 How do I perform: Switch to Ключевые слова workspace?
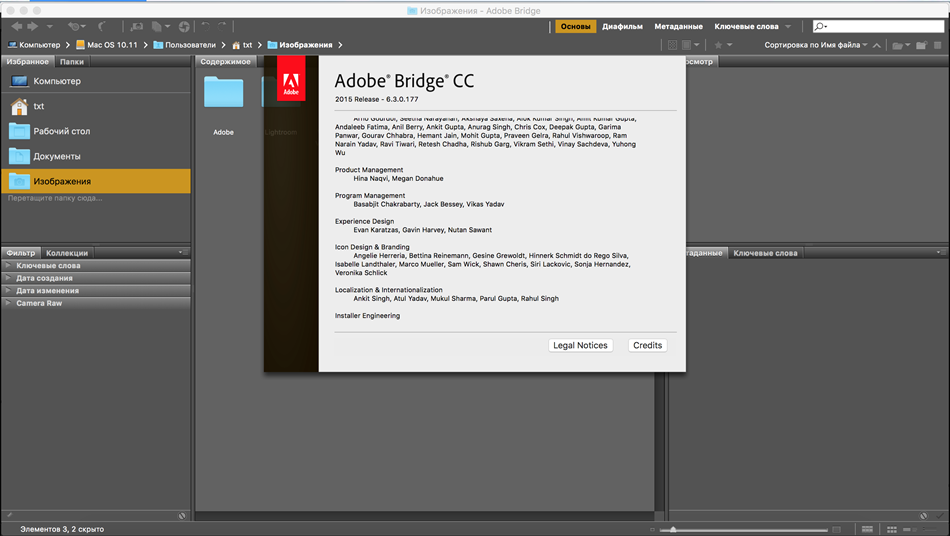point(746,27)
